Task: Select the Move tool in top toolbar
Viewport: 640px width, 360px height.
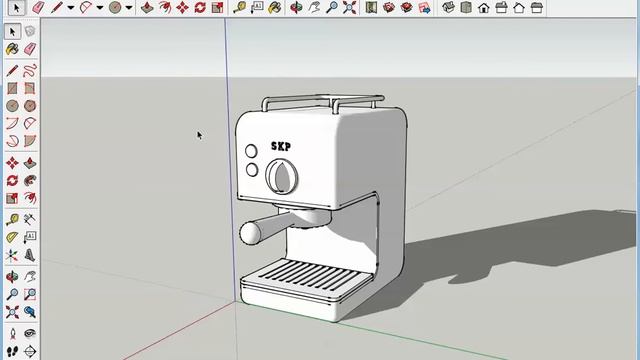Action: point(182,7)
